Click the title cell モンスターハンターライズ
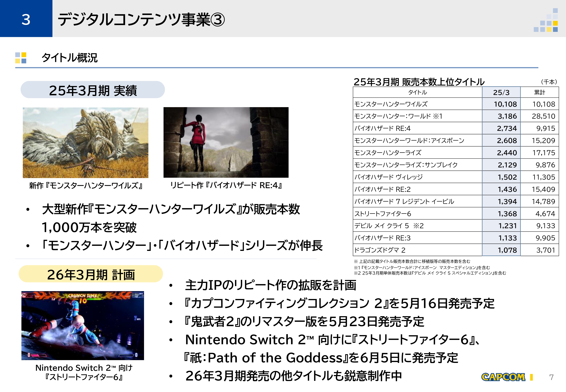 tap(417, 152)
